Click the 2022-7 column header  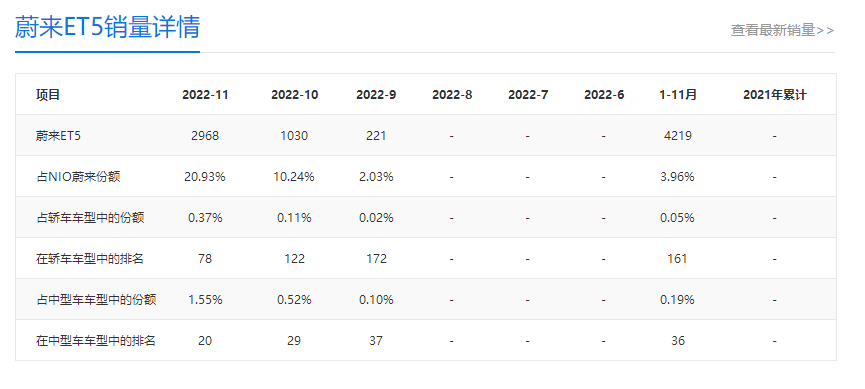[x=528, y=95]
